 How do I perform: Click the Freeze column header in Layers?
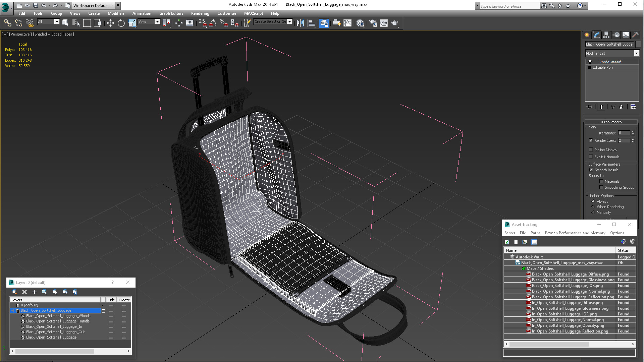click(124, 300)
